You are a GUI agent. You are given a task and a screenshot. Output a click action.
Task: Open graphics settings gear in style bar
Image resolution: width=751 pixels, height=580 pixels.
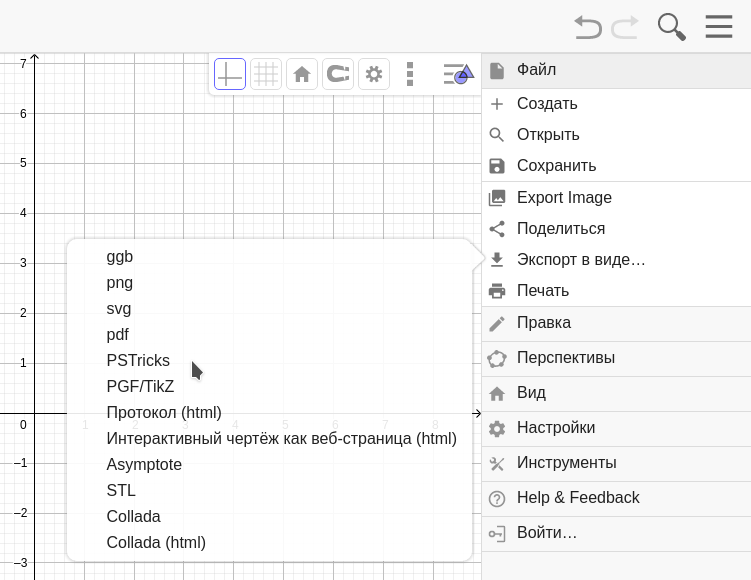tap(374, 74)
